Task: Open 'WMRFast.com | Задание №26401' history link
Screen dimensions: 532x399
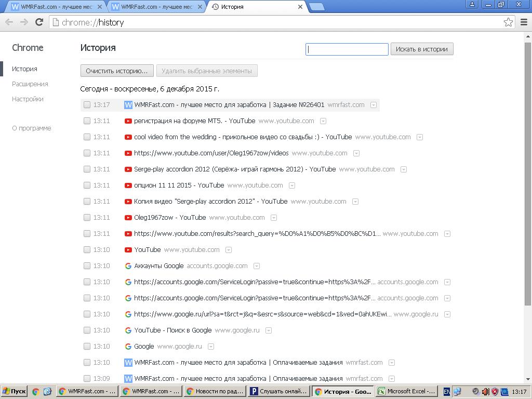Action: point(229,105)
